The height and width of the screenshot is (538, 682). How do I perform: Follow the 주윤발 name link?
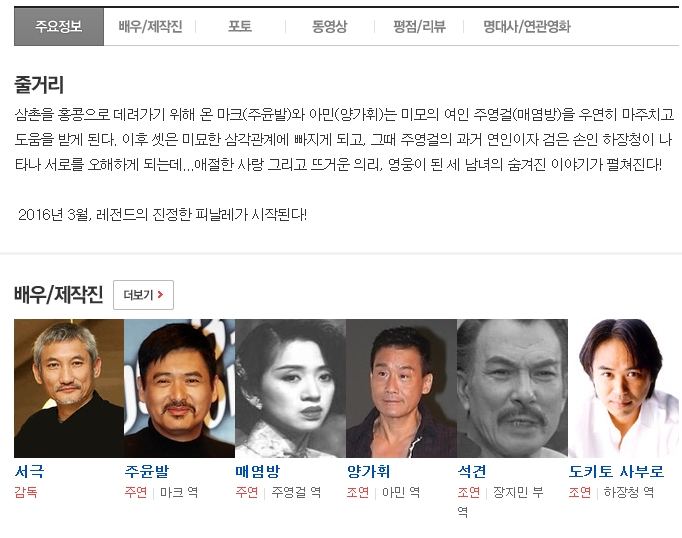pos(147,471)
